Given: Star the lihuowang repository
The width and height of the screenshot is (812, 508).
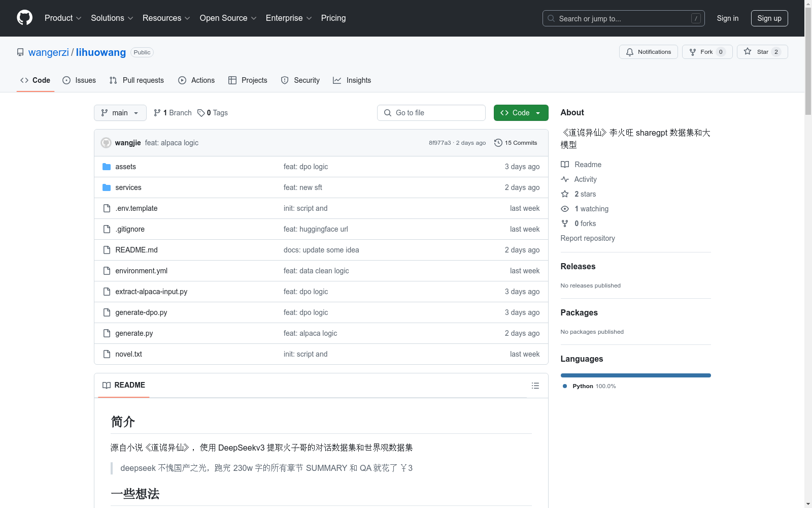Looking at the screenshot, I should click(x=762, y=52).
